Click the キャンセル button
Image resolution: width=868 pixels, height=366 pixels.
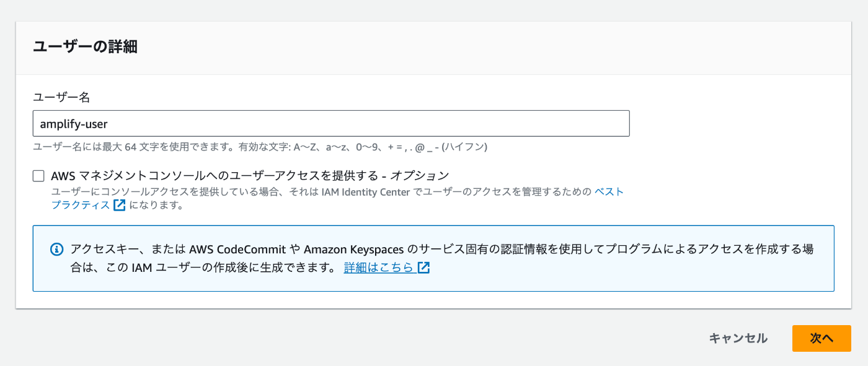click(x=738, y=338)
